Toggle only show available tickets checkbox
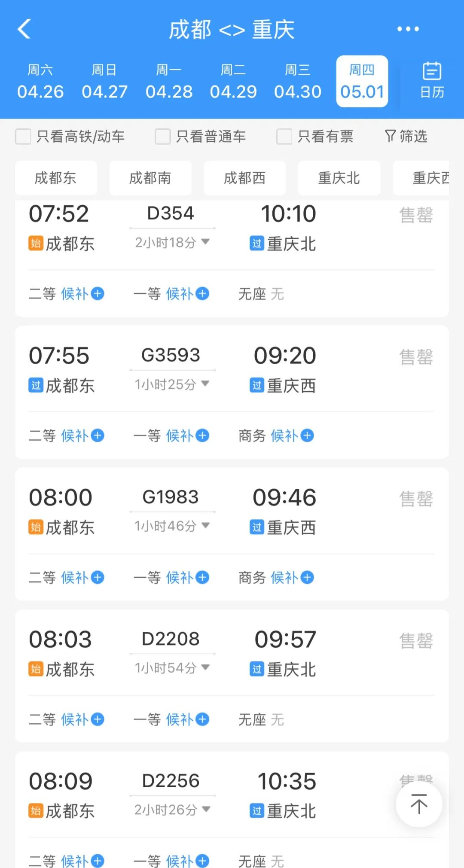The image size is (464, 868). [284, 137]
